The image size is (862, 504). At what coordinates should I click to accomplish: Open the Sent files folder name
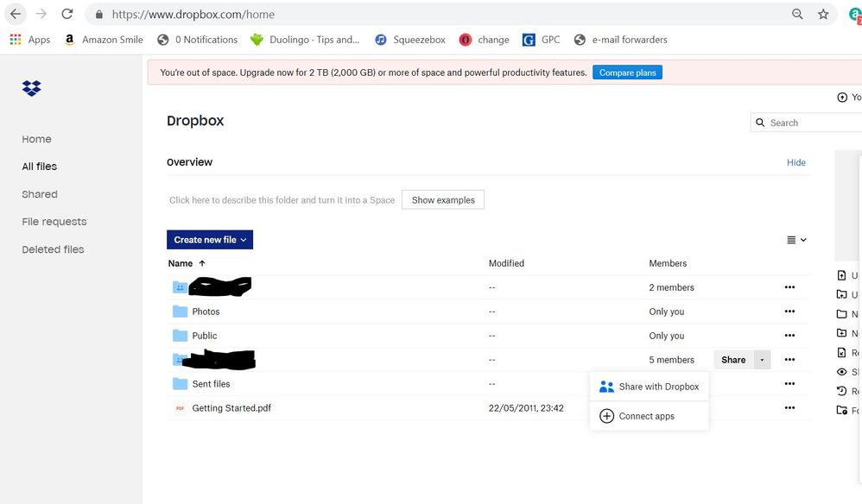[x=211, y=384]
